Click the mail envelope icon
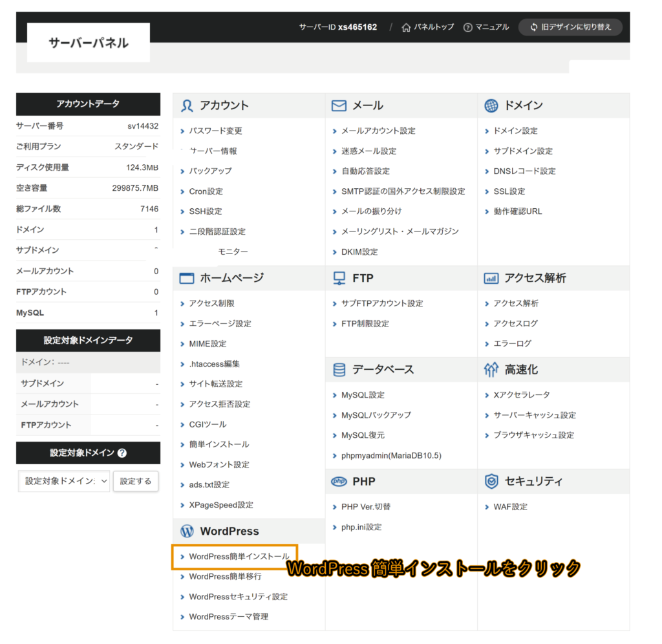Image resolution: width=662 pixels, height=644 pixels. (339, 105)
